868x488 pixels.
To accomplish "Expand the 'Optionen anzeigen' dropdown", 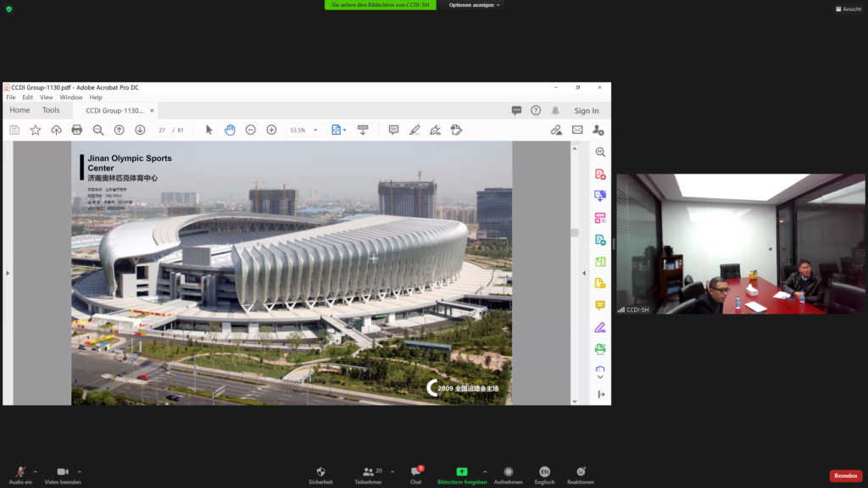I will point(475,5).
